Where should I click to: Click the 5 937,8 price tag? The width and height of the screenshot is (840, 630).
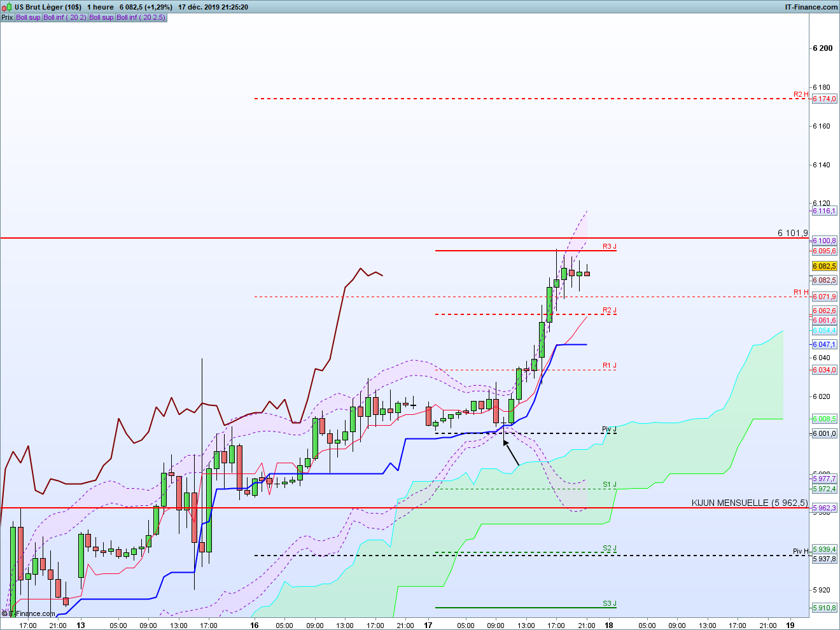825,559
